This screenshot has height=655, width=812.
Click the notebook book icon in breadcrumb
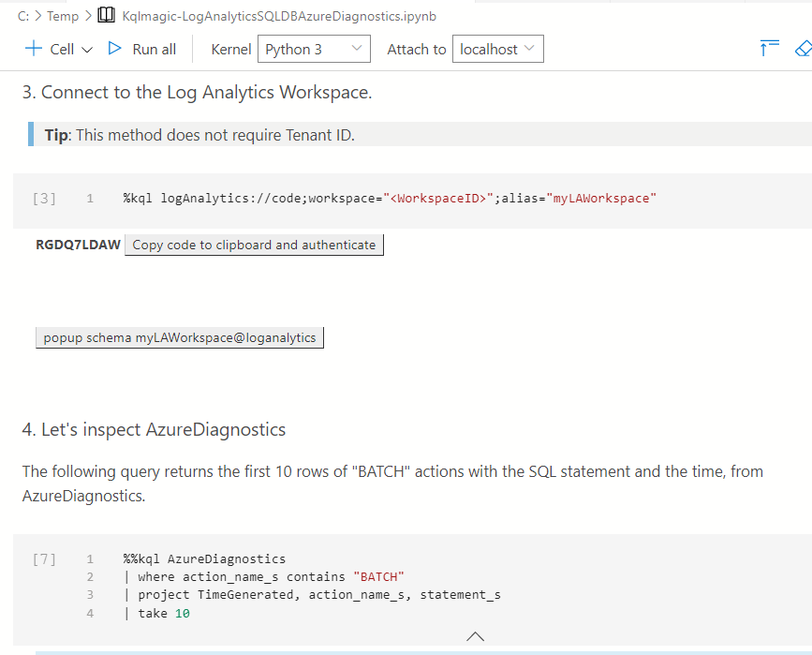tap(106, 16)
